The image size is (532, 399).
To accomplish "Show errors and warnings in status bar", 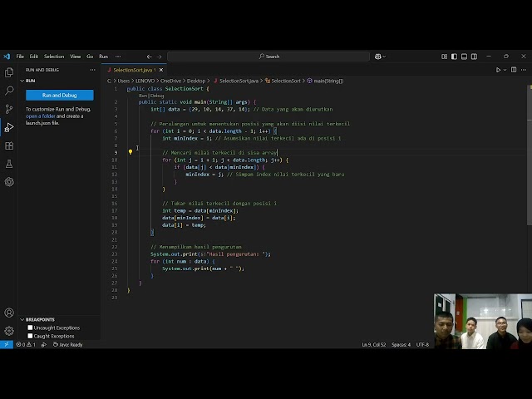I will [x=26, y=344].
